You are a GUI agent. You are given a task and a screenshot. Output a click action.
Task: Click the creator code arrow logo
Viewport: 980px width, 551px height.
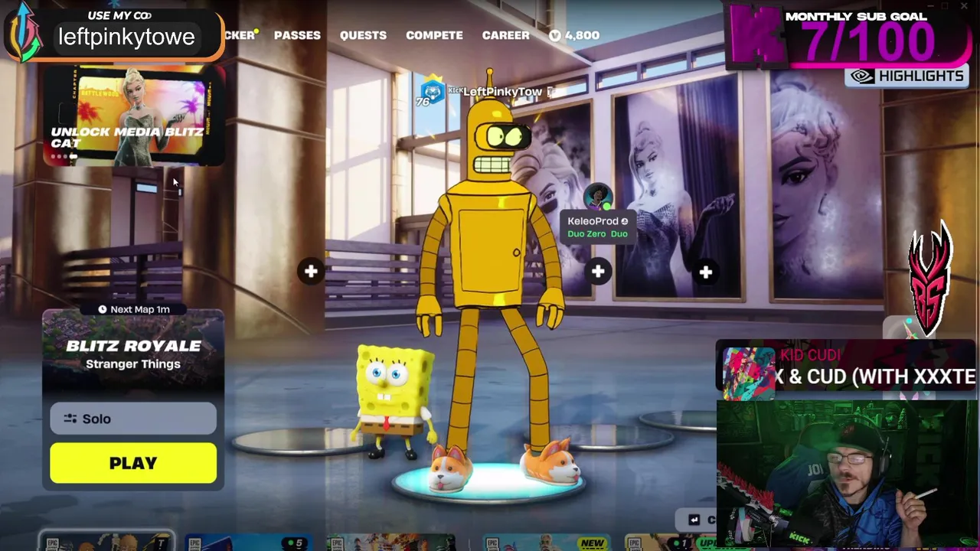[24, 32]
